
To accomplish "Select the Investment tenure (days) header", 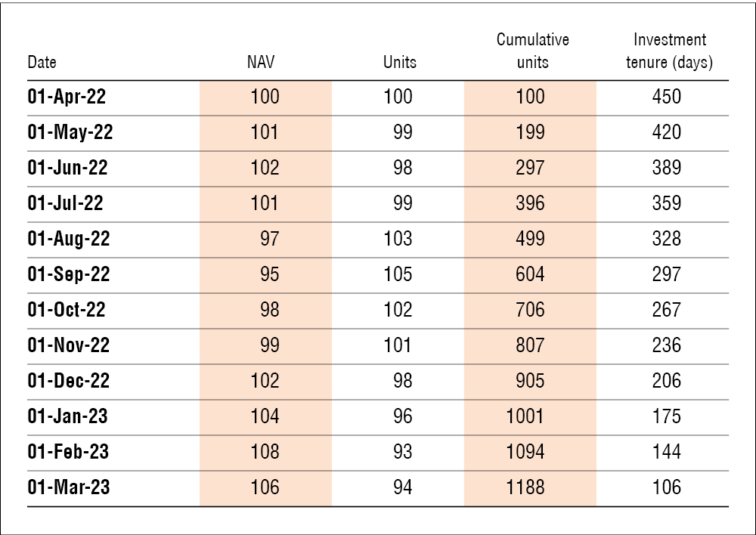I will pos(669,51).
